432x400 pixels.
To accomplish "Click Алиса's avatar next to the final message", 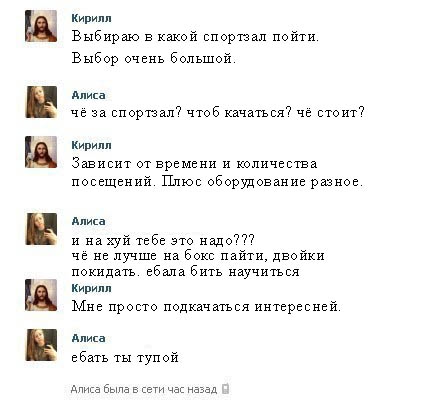I will 41,345.
